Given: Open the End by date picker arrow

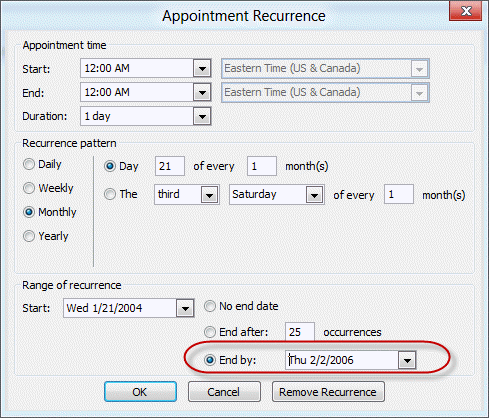Looking at the screenshot, I should pos(407,360).
